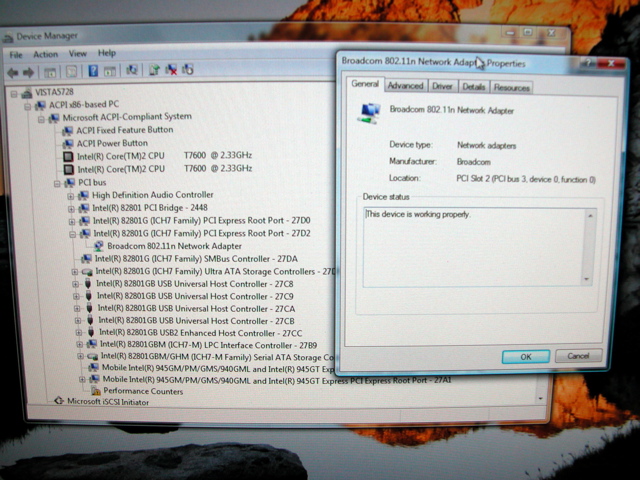This screenshot has width=640, height=480.
Task: Click the ACPI Fixed Feature Button device icon
Action: 67,131
